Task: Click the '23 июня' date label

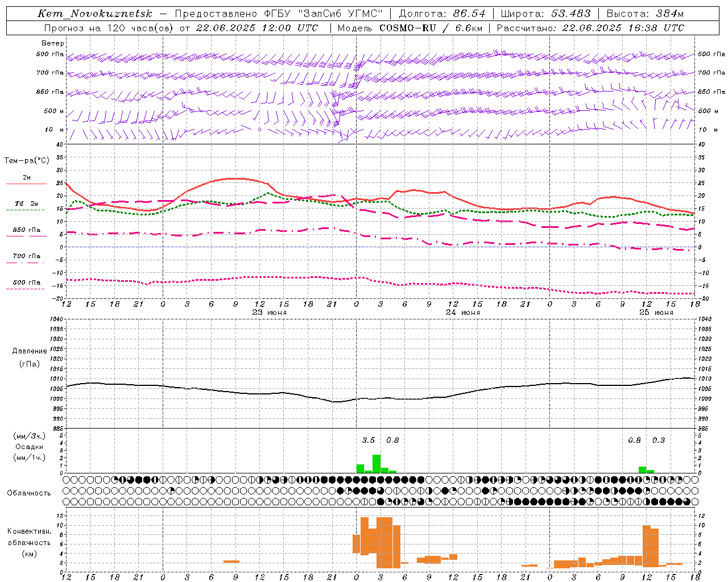Action: (270, 313)
